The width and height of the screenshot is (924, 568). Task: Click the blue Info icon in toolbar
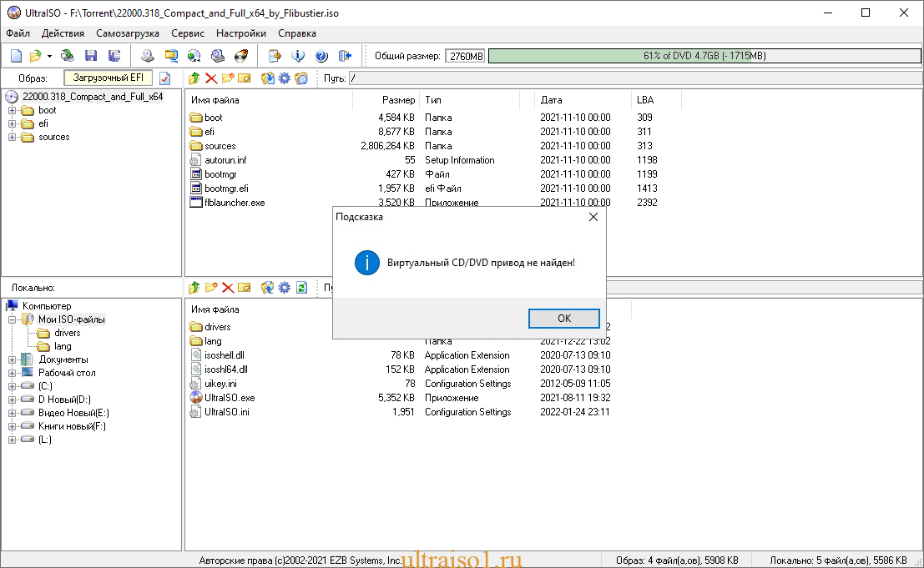298,56
